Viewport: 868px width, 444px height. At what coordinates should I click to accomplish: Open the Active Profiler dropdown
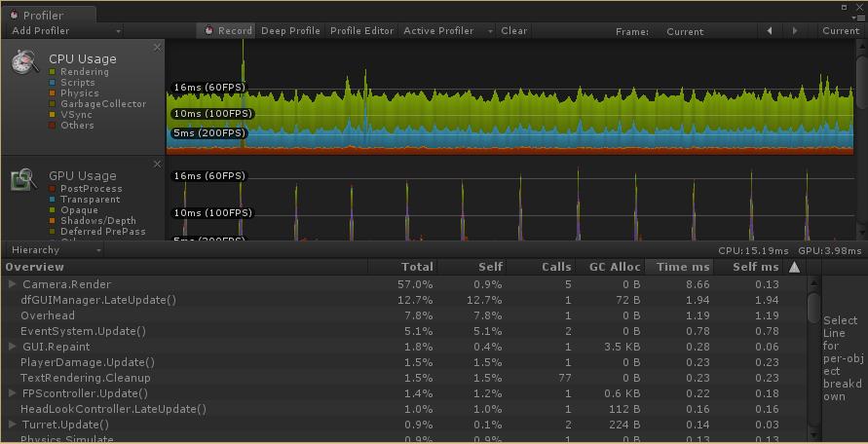coord(447,31)
